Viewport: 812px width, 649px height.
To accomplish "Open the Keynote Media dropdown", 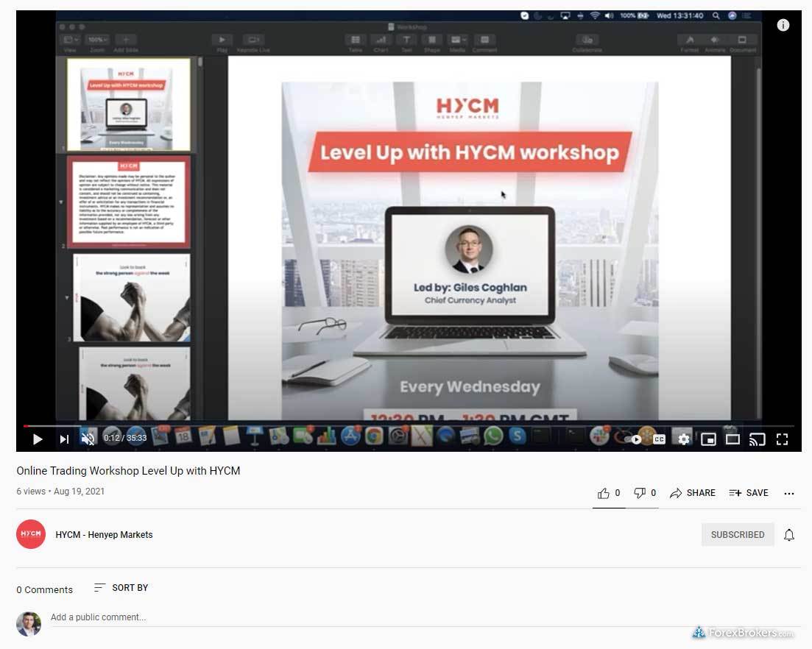I will point(457,40).
